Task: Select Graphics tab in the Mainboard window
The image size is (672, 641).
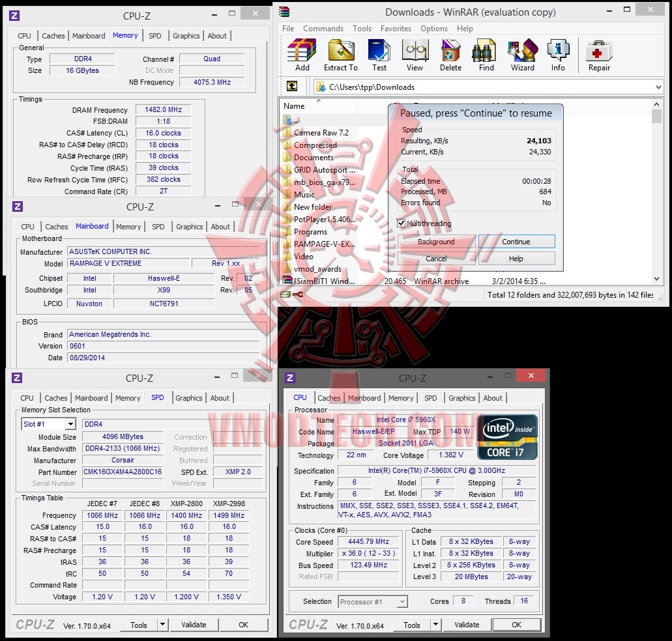Action: (189, 227)
